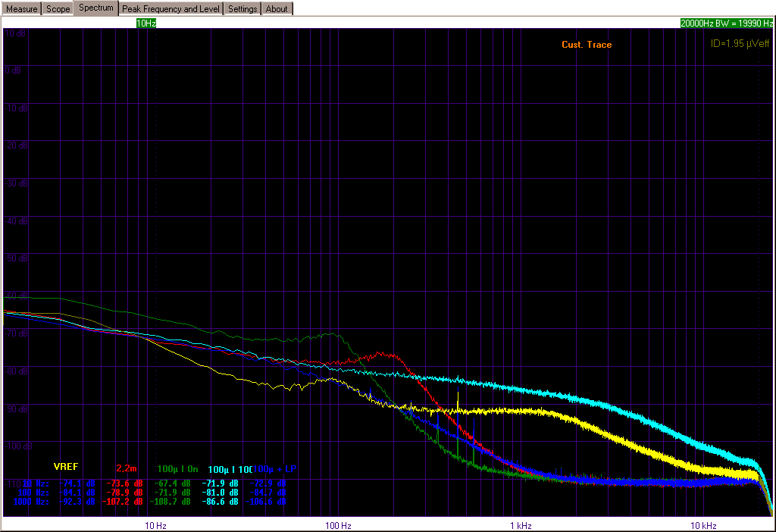Click the 1 kHz axis label

coord(521,526)
